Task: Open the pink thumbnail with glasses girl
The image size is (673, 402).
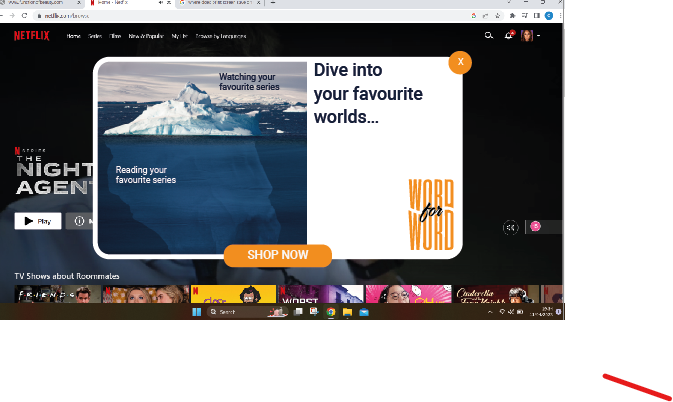Action: tap(409, 294)
